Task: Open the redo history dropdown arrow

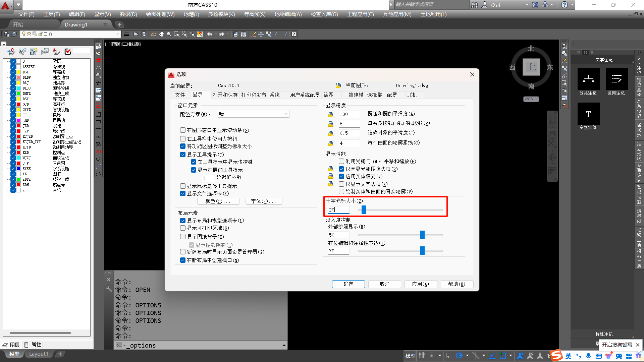Action: point(228,34)
